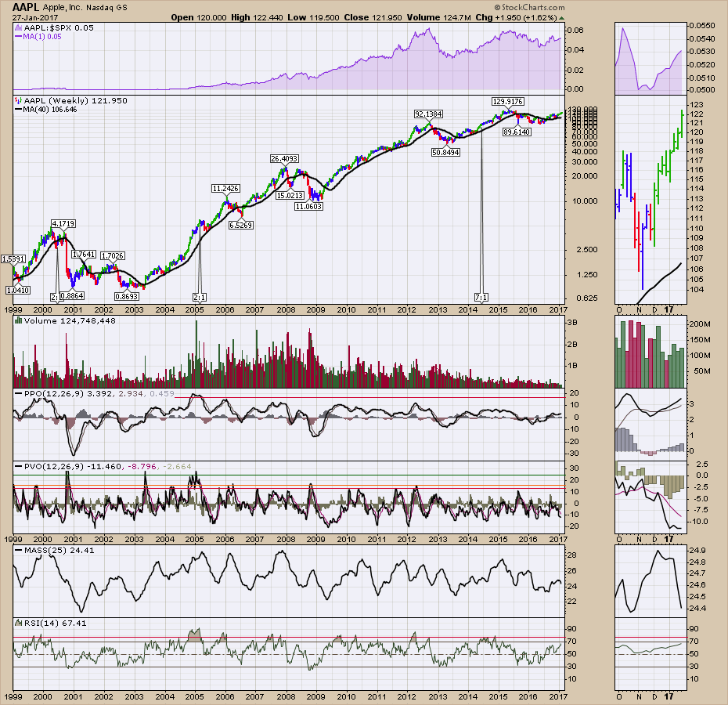728x705 pixels.
Task: Click the 6.5269 price low annotation
Action: click(241, 225)
